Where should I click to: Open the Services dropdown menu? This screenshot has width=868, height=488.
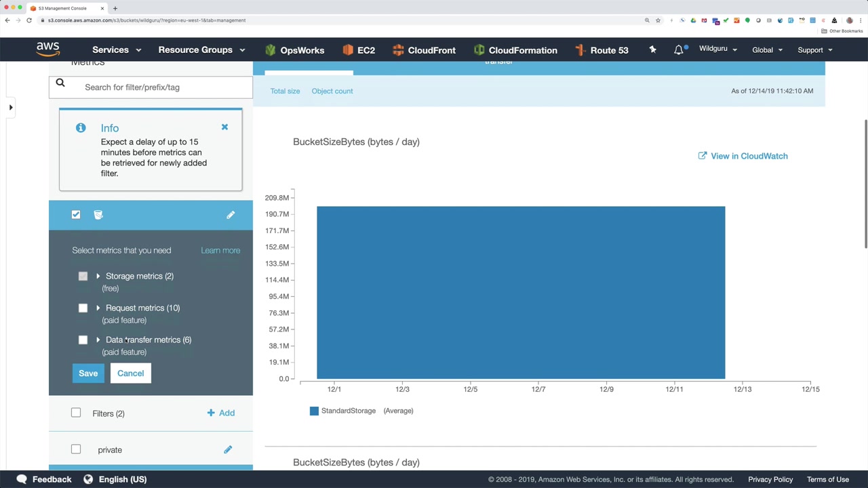tap(117, 49)
